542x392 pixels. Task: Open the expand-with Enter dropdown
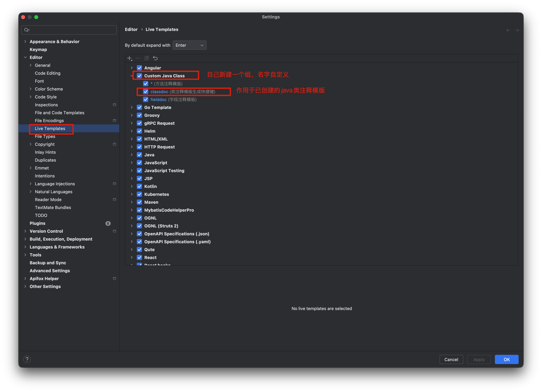[189, 45]
